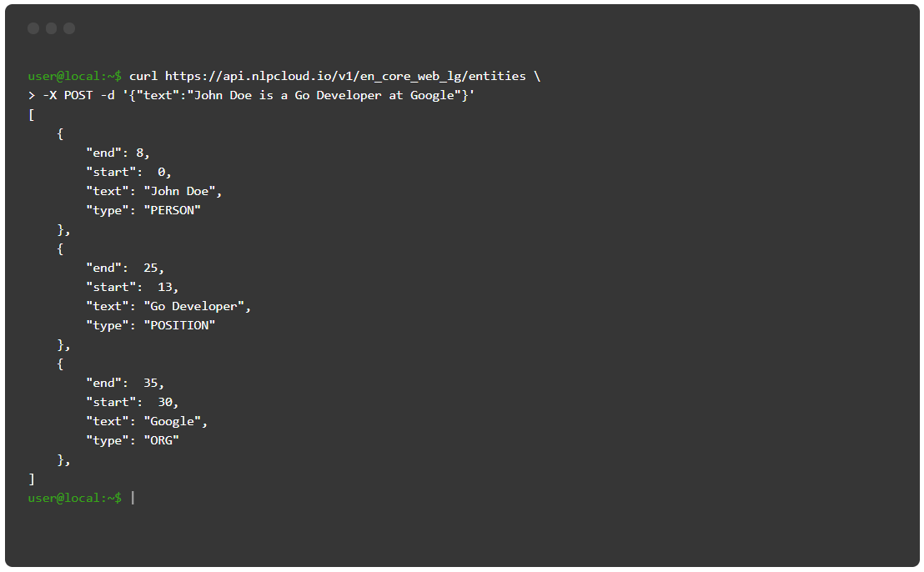Click the -X POST flag
Screen dimensions: 924x572
pyautogui.click(x=68, y=95)
